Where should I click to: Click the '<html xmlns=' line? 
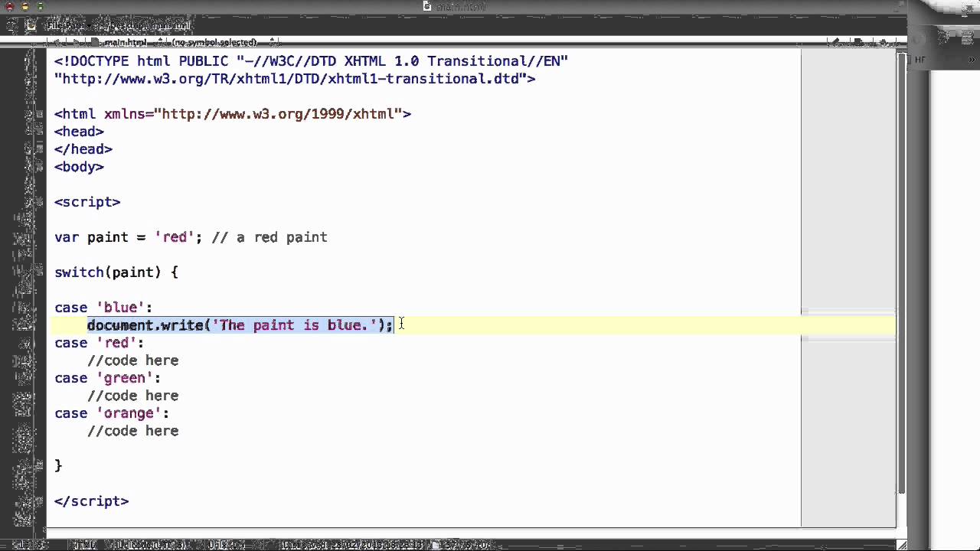point(233,114)
